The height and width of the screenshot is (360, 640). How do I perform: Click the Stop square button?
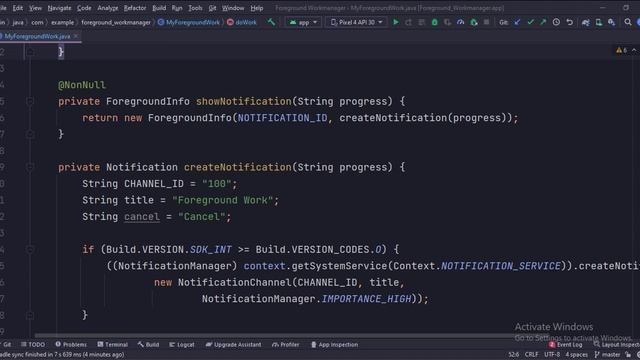click(486, 22)
